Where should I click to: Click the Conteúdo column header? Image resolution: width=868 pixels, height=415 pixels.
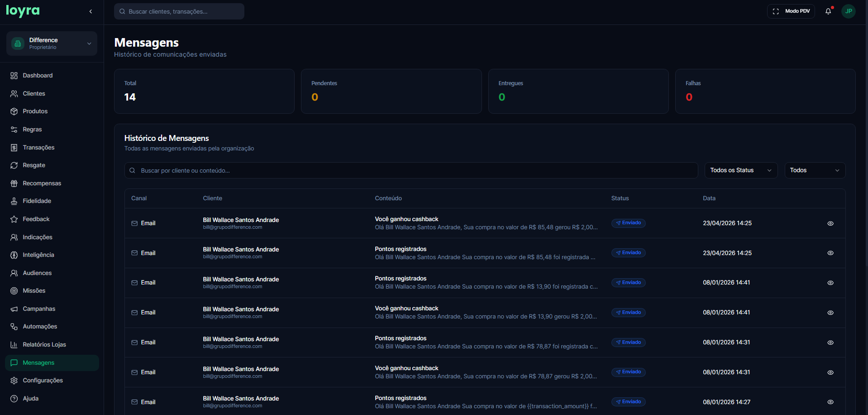tap(388, 198)
